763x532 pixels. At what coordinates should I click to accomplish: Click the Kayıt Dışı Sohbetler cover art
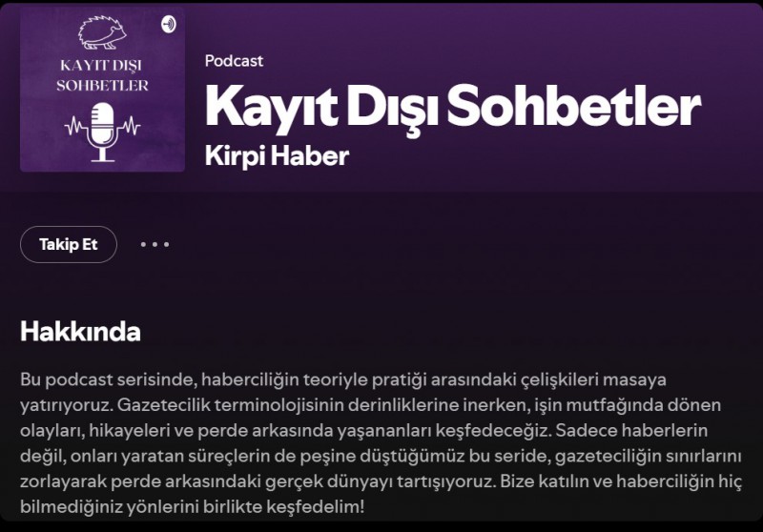tap(102, 89)
